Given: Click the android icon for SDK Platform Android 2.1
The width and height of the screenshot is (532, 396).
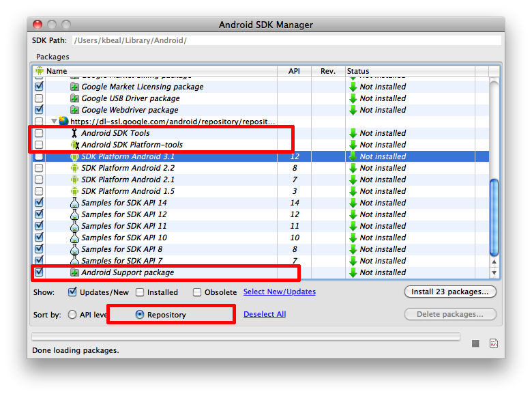Looking at the screenshot, I should tap(74, 180).
